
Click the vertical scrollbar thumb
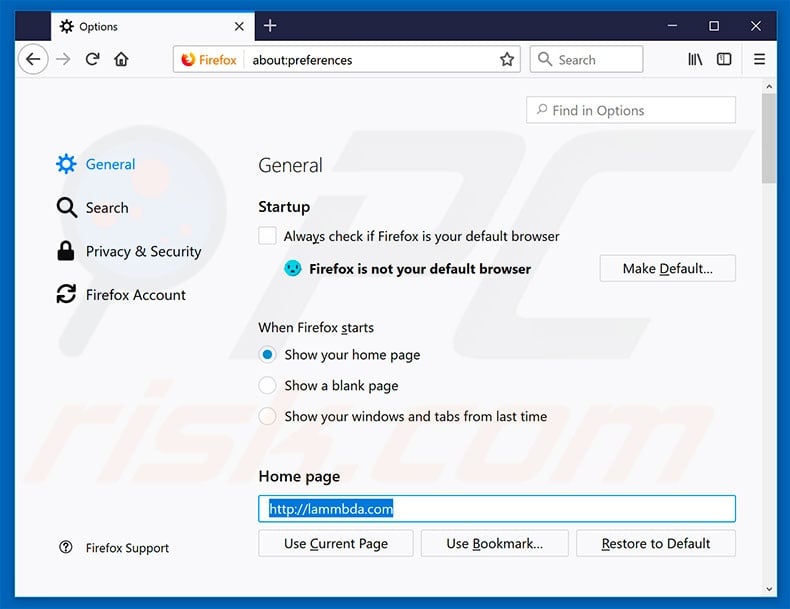click(x=769, y=139)
